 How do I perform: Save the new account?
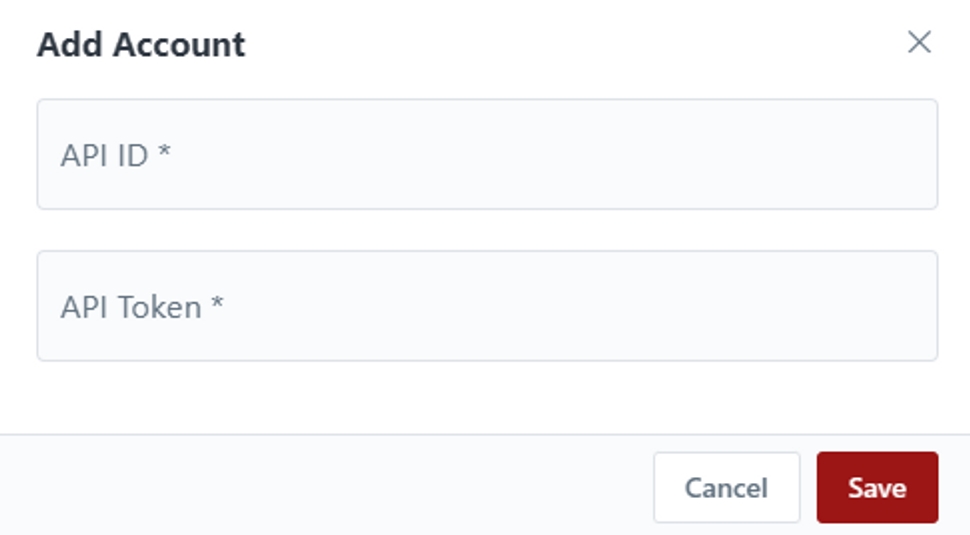pos(877,488)
